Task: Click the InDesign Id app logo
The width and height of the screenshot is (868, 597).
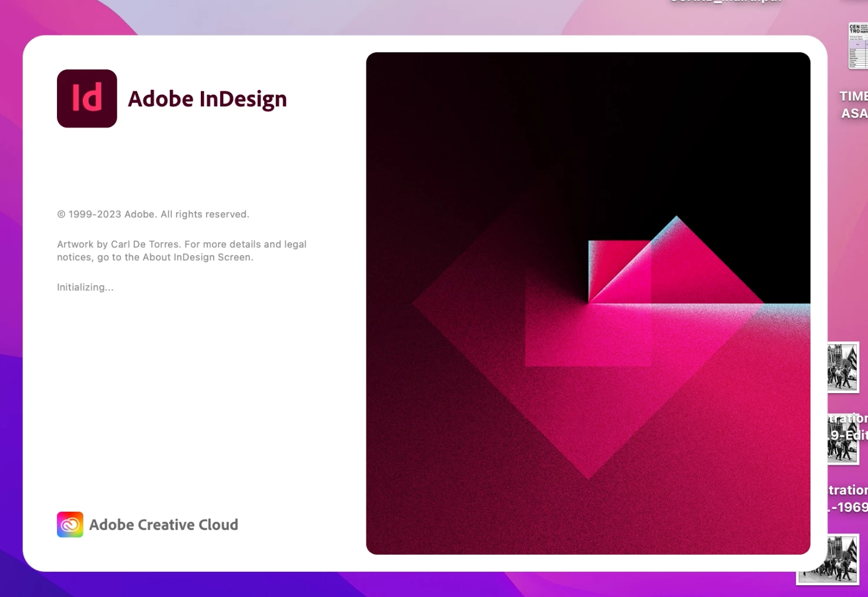Action: pos(87,99)
